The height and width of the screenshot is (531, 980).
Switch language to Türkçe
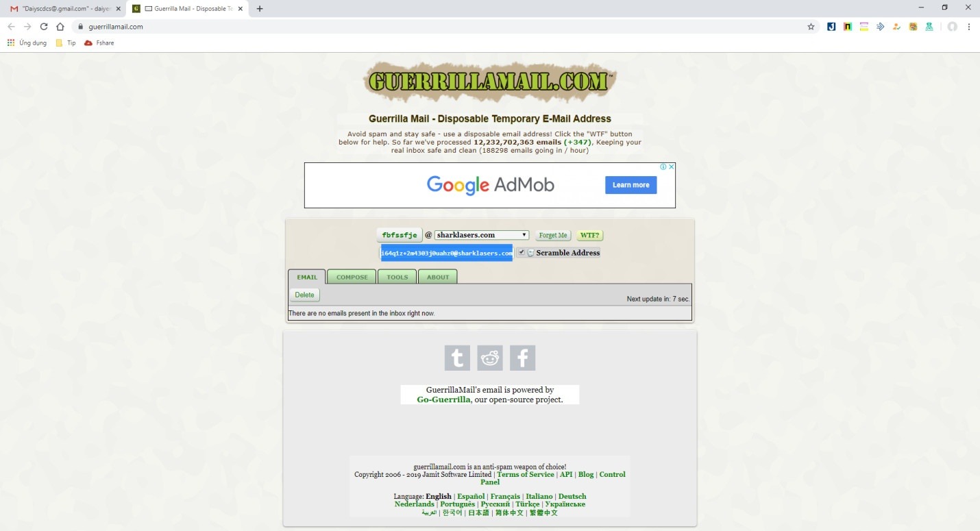528,504
